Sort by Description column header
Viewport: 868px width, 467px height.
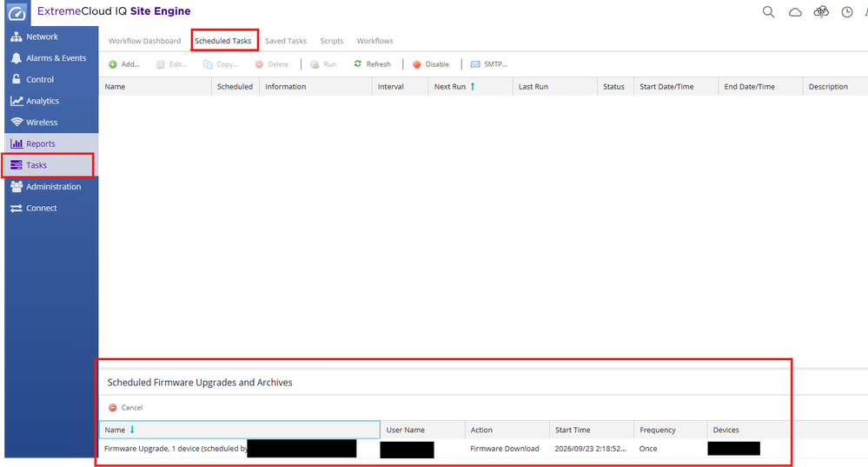(835, 86)
